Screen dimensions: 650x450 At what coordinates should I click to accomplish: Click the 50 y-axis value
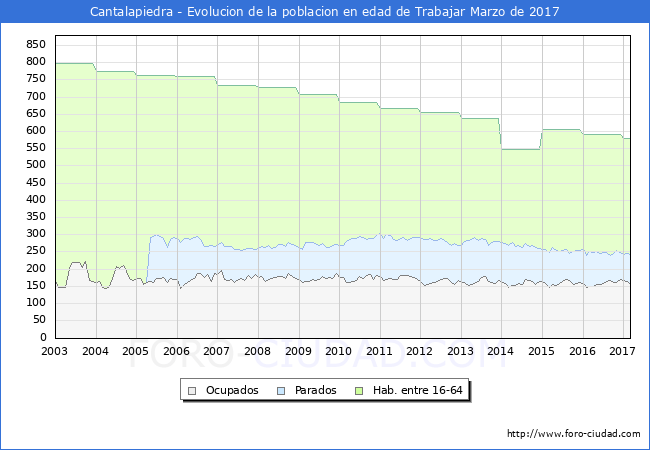click(39, 320)
